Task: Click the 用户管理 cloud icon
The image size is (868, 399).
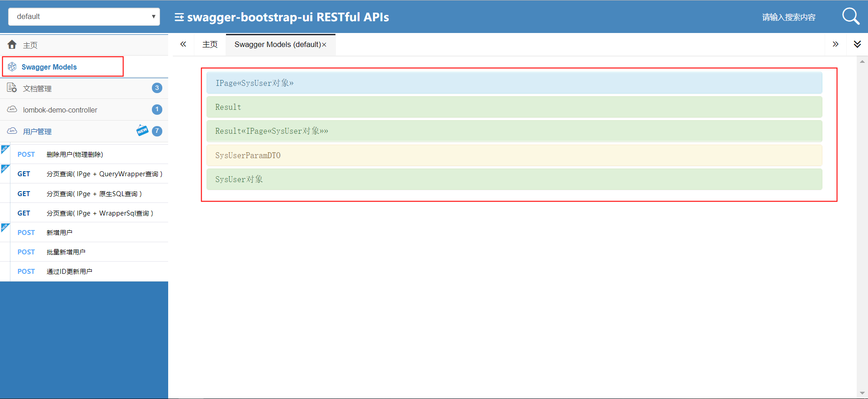Action: click(x=12, y=131)
